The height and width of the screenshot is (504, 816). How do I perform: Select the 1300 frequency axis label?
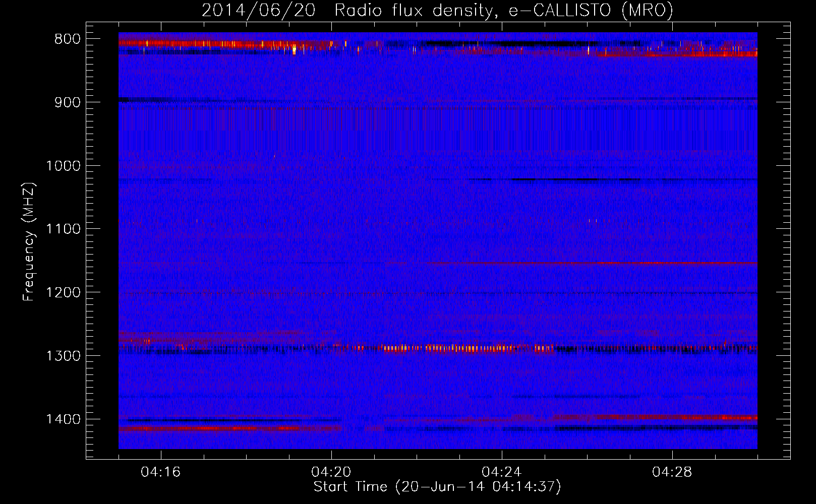coord(63,356)
